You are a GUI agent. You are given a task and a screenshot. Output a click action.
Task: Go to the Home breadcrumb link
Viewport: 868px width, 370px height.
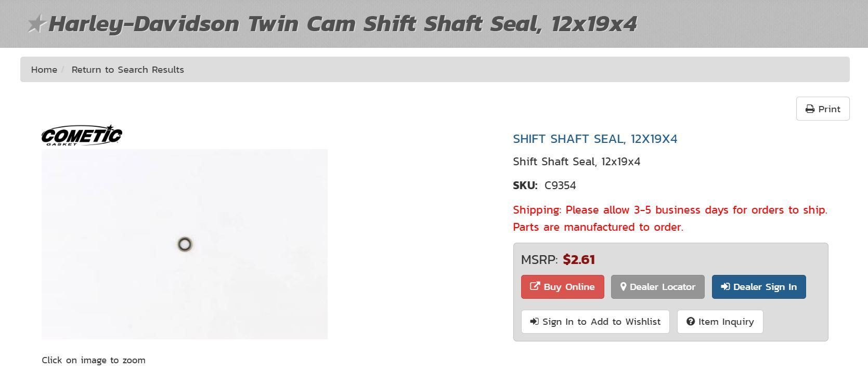point(44,70)
